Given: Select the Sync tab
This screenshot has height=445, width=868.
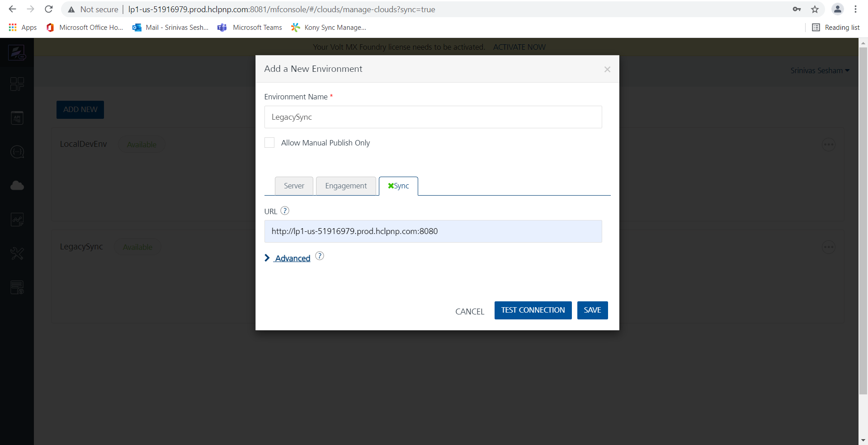Looking at the screenshot, I should 398,186.
